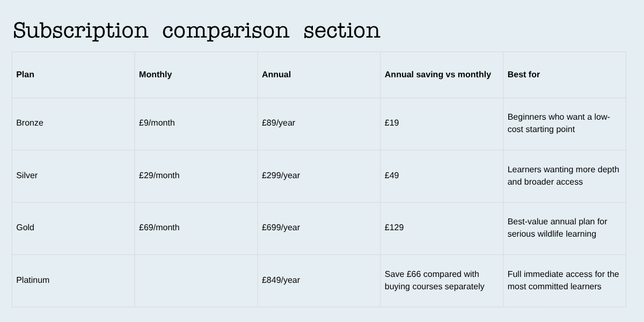The height and width of the screenshot is (322, 644).
Task: Click the £129 Gold annual saving
Action: [x=394, y=228]
